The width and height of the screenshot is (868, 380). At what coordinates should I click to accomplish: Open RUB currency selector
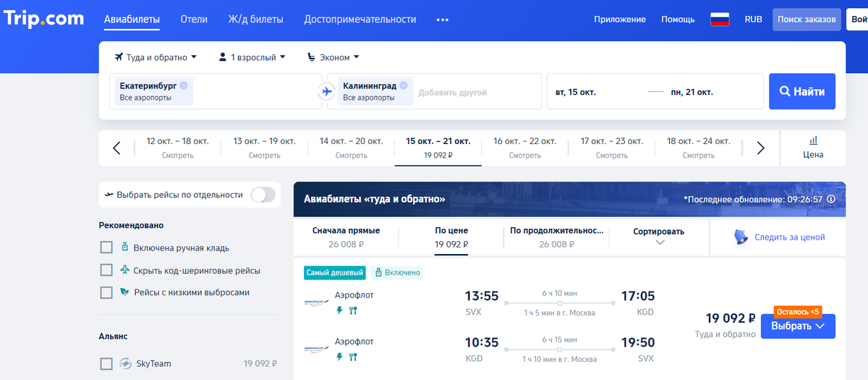[753, 20]
